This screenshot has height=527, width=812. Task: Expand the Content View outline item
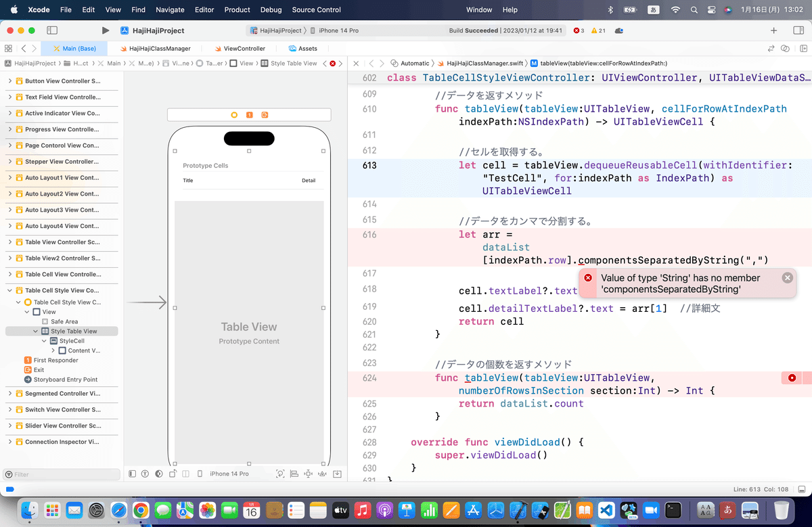[x=53, y=350]
